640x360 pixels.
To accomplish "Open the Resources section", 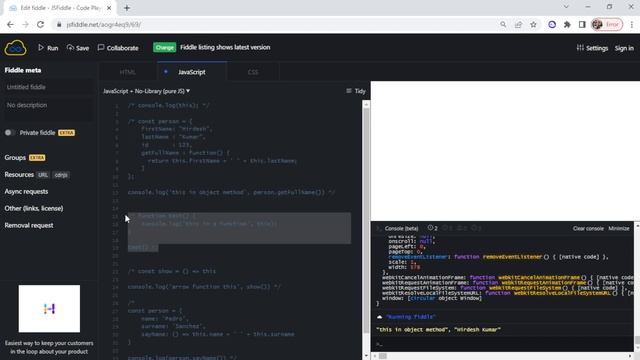I will click(x=19, y=175).
